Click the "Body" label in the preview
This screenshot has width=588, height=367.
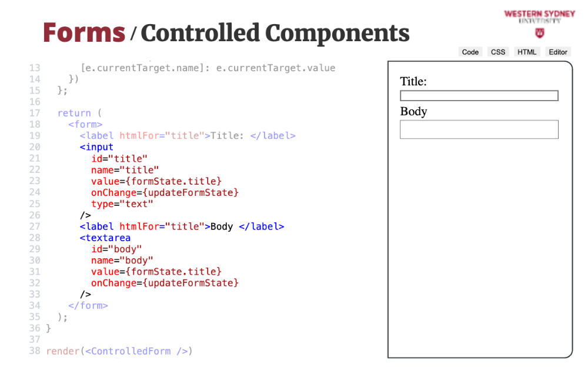pyautogui.click(x=413, y=112)
